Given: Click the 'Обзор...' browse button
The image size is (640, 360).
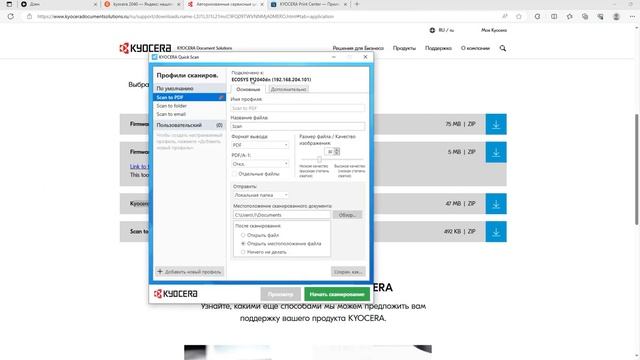Looking at the screenshot, I should coord(347,215).
